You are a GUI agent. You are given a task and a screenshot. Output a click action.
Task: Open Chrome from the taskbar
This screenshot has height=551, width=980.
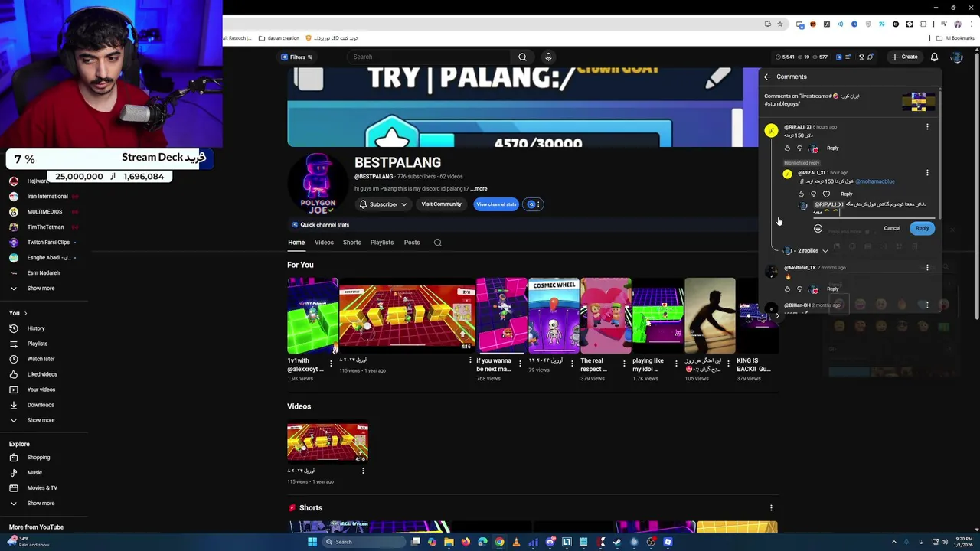(x=499, y=542)
